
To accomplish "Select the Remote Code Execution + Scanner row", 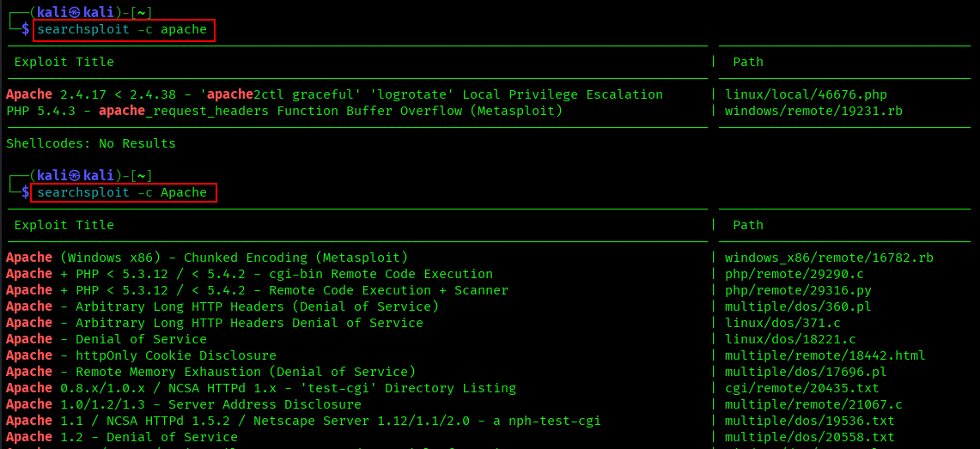I will pyautogui.click(x=257, y=290).
